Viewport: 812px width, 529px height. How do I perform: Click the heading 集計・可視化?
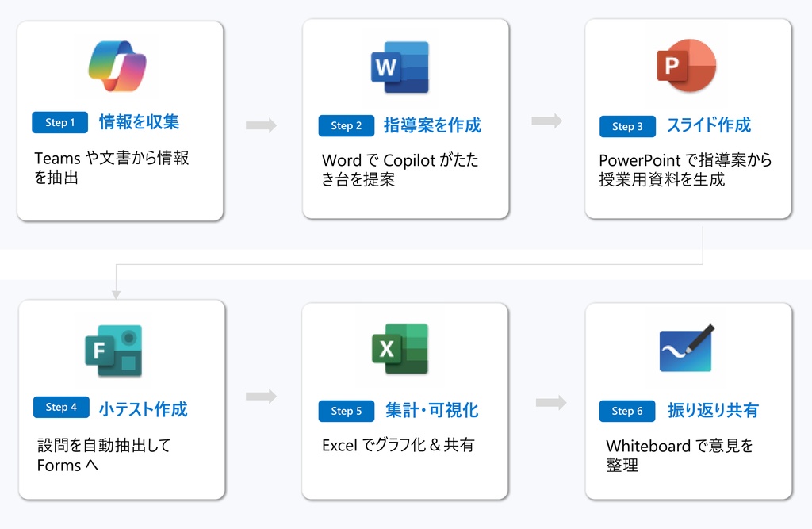click(432, 410)
